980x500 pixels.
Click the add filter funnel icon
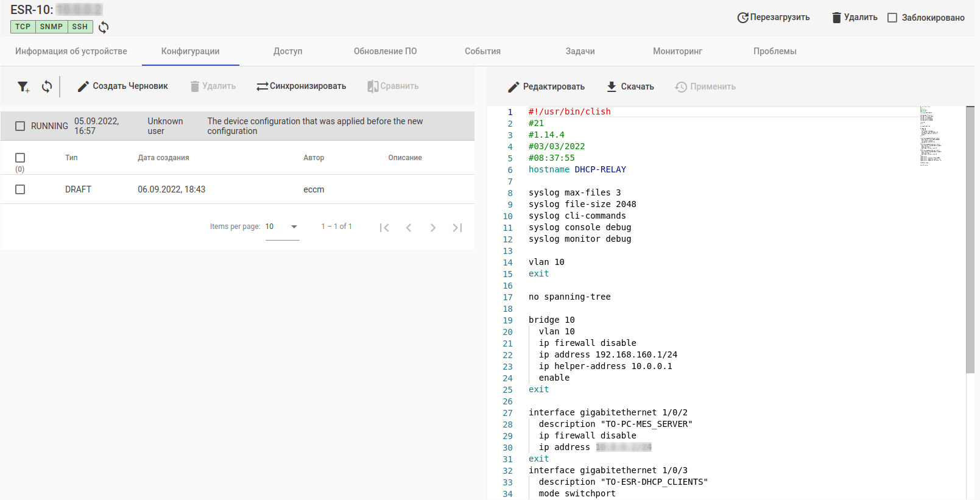(x=23, y=86)
